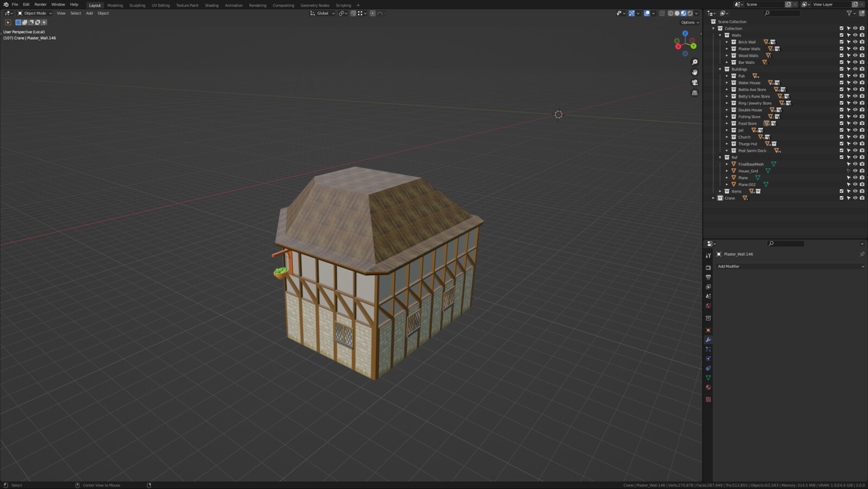Screen dimensions: 868x489
Task: Open the Object Mode dropdown
Action: 35,13
